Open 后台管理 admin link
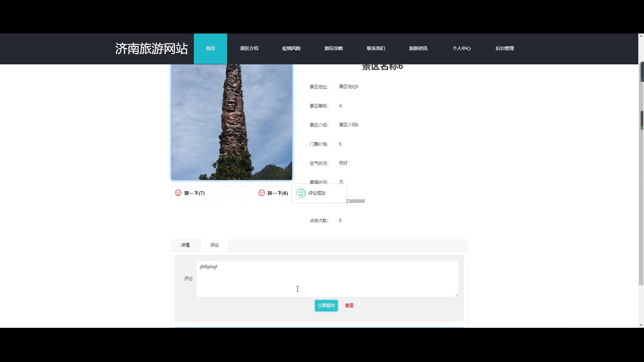This screenshot has width=644, height=362. point(504,48)
